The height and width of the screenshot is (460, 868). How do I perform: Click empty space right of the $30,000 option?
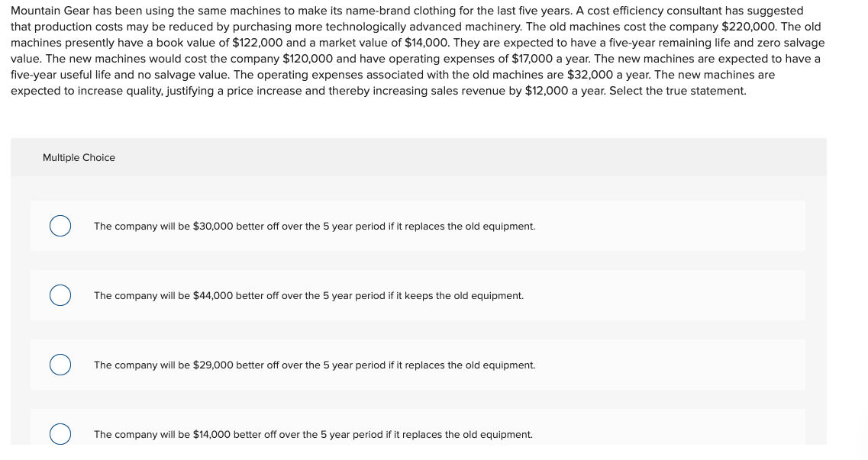[x=670, y=226]
